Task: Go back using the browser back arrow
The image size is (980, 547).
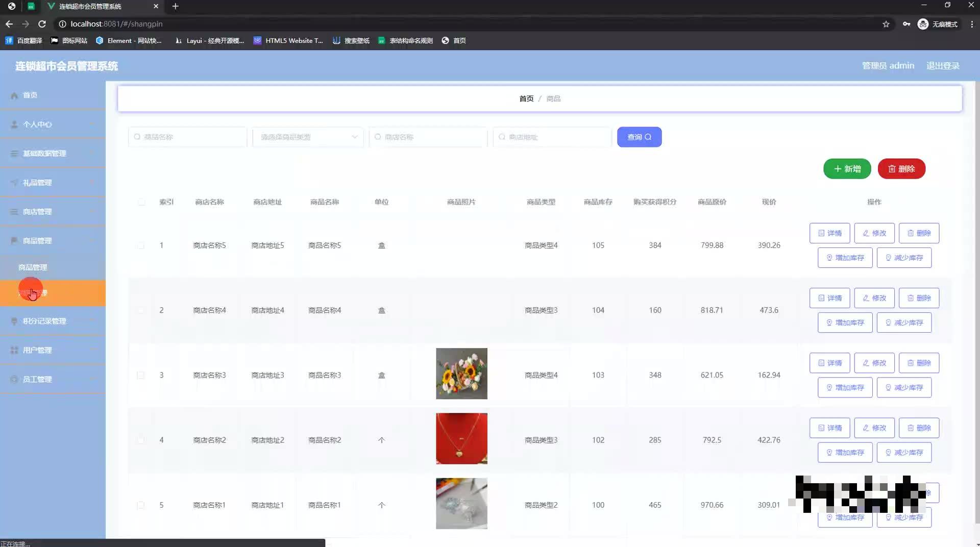Action: [x=9, y=24]
